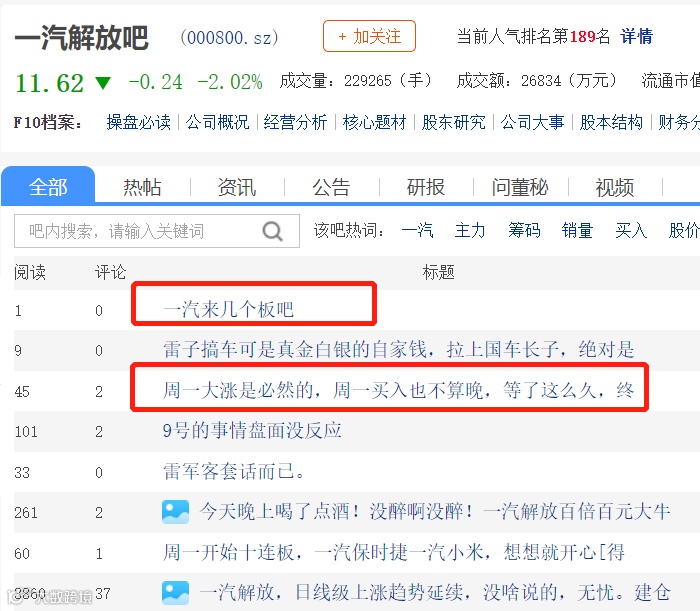The height and width of the screenshot is (611, 700).
Task: Click the 一汽解放吧 forum title
Action: pos(81,38)
